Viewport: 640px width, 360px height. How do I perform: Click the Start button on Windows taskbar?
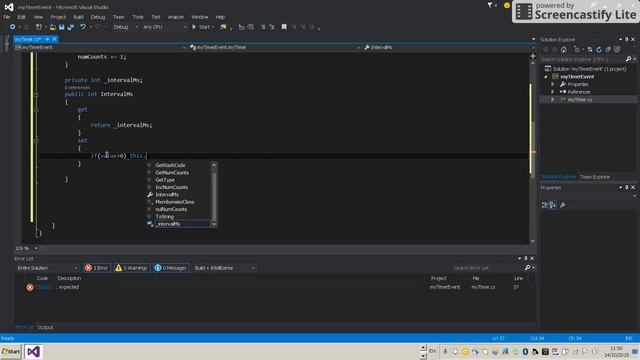(11, 351)
